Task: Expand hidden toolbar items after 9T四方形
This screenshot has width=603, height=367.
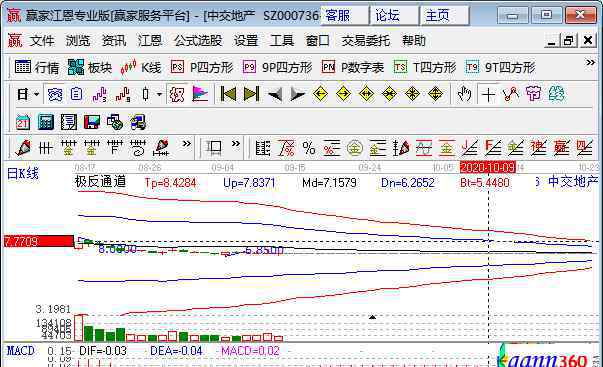Action: coord(590,62)
